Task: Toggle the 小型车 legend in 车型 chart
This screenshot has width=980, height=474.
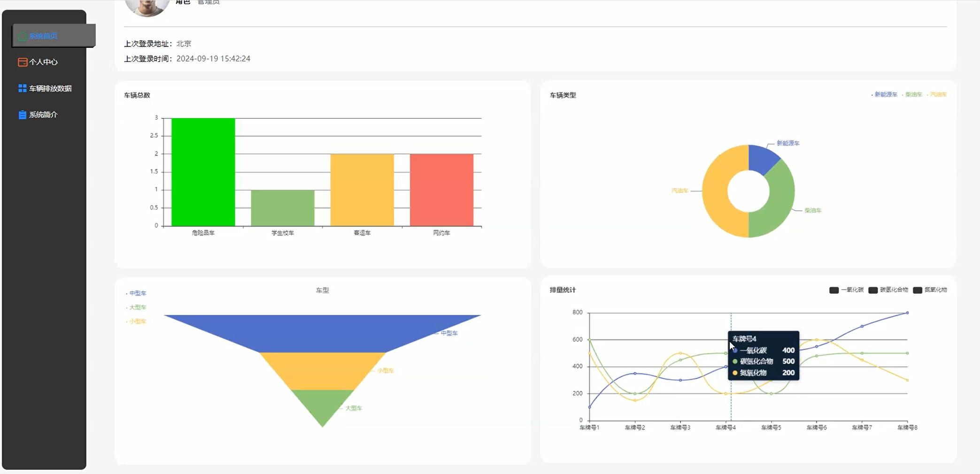Action: pos(136,321)
